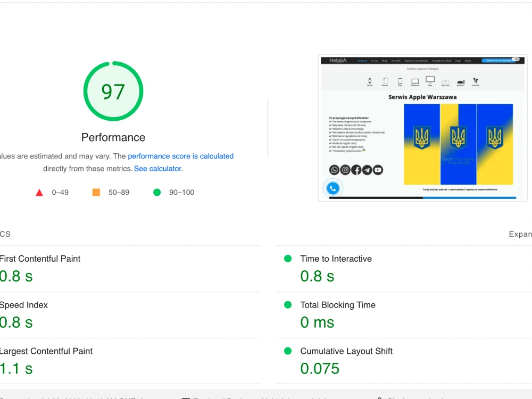The width and height of the screenshot is (532, 399).
Task: Click green status dot beside Time to Interactive
Action: point(288,259)
